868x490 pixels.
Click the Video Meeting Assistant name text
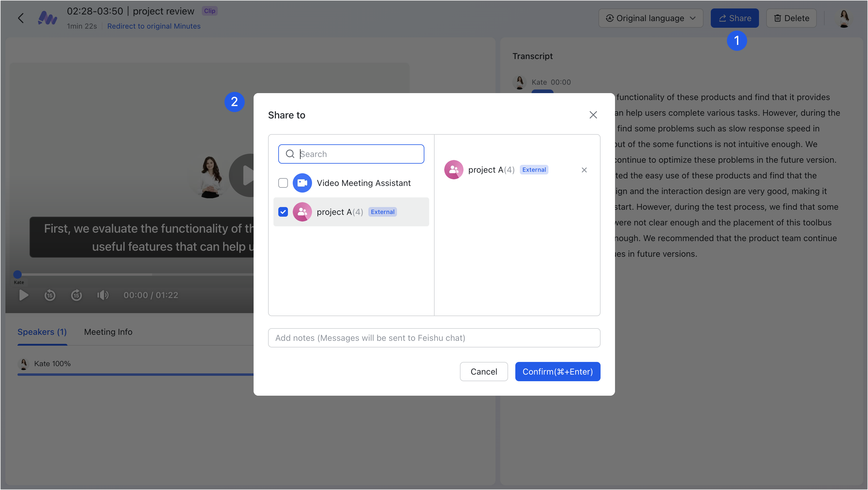click(x=364, y=183)
